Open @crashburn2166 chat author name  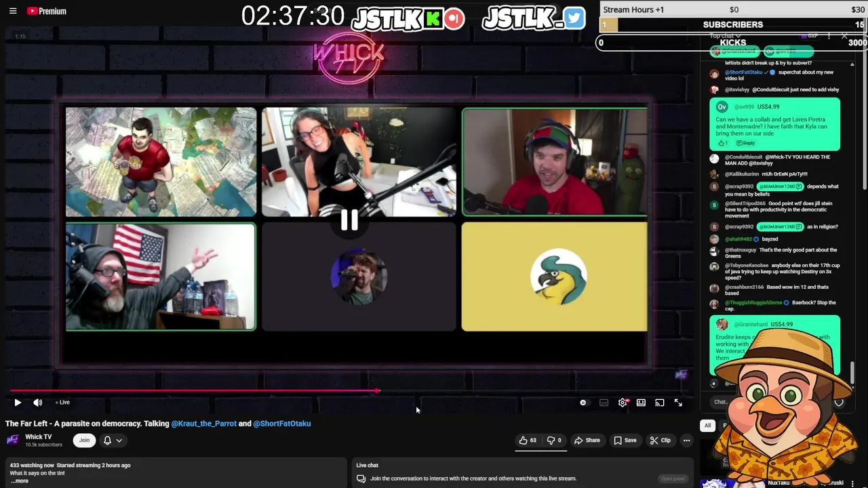[x=744, y=287]
